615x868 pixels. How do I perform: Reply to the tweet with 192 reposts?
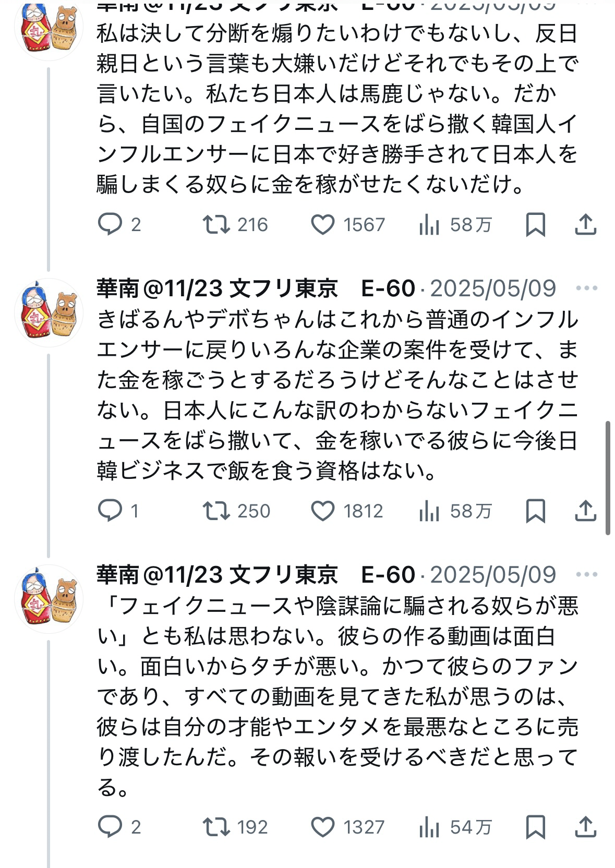click(x=110, y=827)
